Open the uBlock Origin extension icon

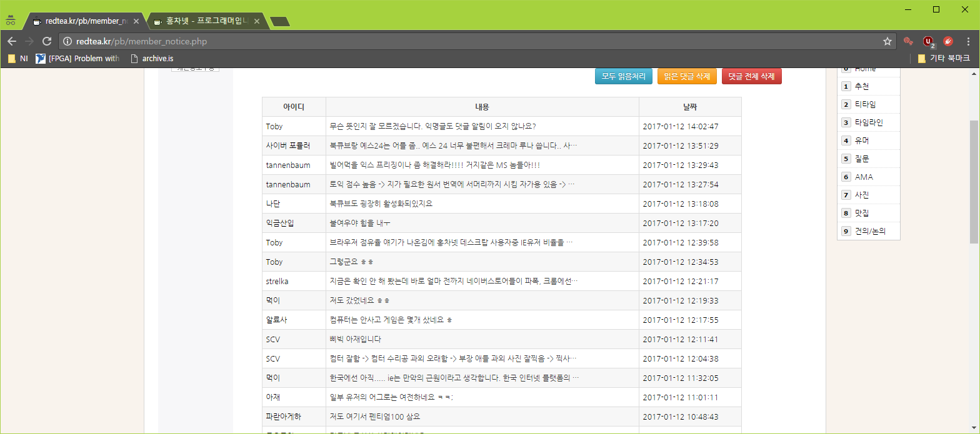pyautogui.click(x=928, y=41)
